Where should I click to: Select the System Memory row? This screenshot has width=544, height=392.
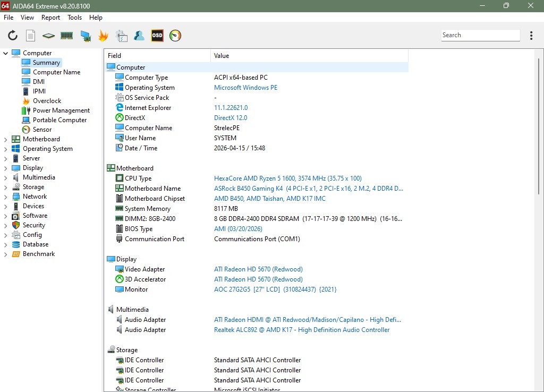(x=257, y=209)
